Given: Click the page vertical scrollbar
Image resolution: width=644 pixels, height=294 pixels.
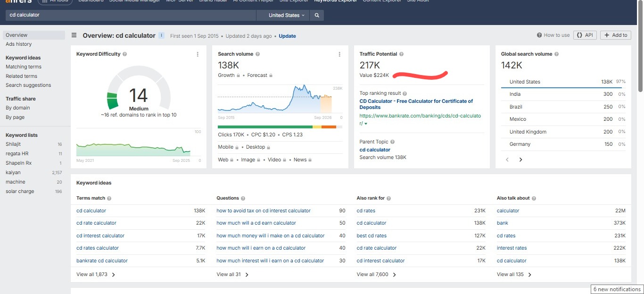Looking at the screenshot, I should pyautogui.click(x=640, y=47).
